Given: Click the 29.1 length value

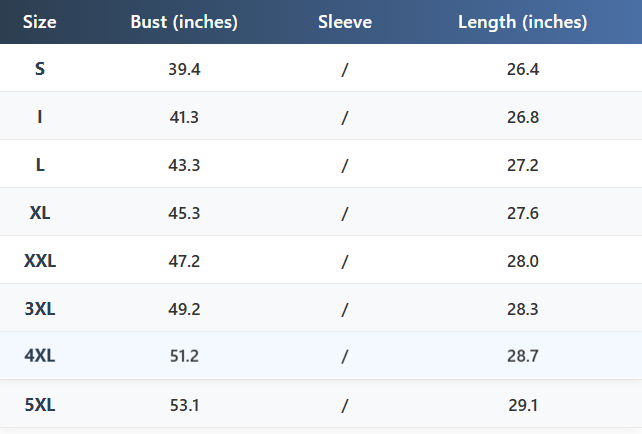Looking at the screenshot, I should [x=522, y=405].
